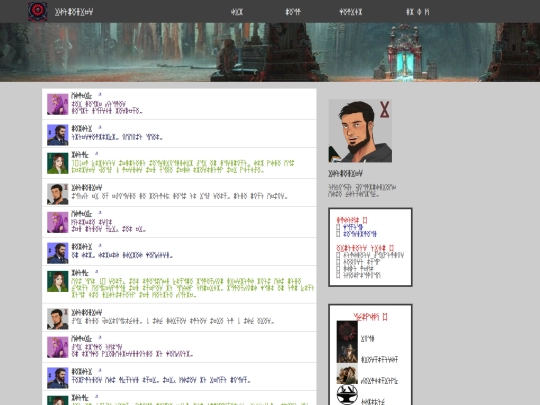
Task: Open the first navigation item in the top bar
Action: click(237, 12)
